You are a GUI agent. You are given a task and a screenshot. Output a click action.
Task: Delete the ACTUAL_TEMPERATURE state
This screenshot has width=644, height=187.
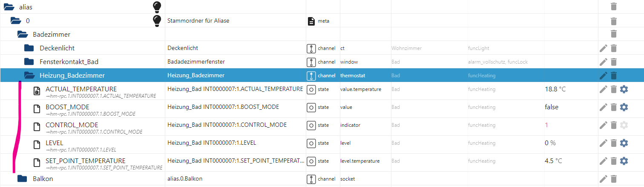[613, 89]
